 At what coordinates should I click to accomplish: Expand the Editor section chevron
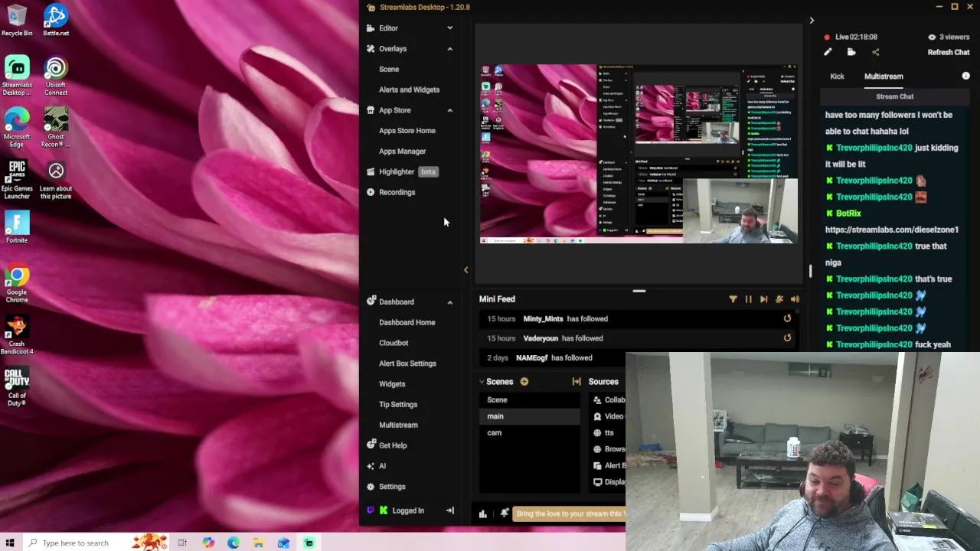pyautogui.click(x=449, y=28)
